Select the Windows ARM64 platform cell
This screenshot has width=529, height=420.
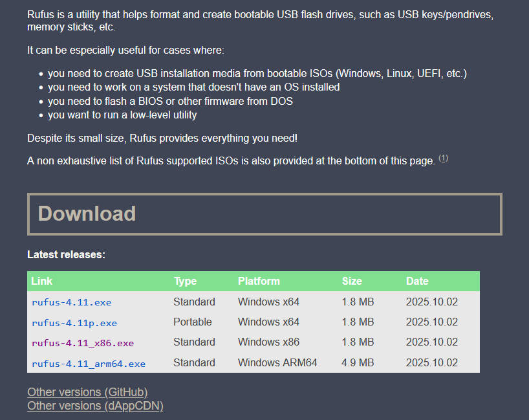coord(277,362)
